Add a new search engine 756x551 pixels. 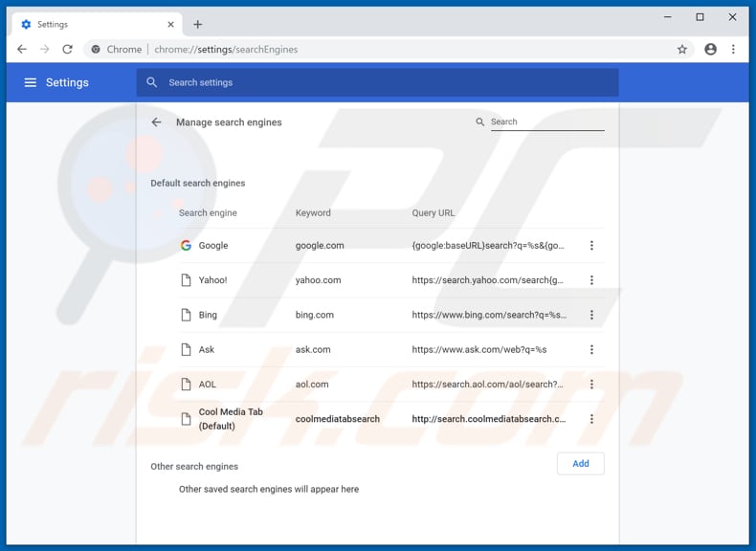click(x=581, y=463)
